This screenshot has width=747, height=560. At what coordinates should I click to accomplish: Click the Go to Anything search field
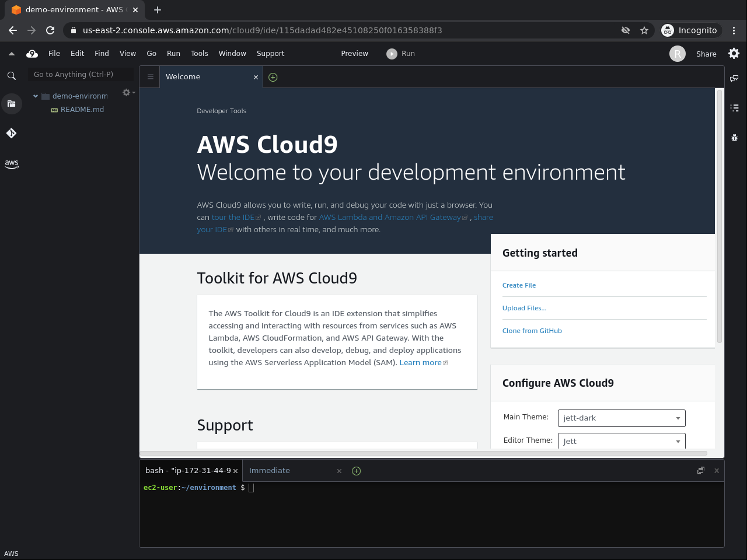(81, 75)
